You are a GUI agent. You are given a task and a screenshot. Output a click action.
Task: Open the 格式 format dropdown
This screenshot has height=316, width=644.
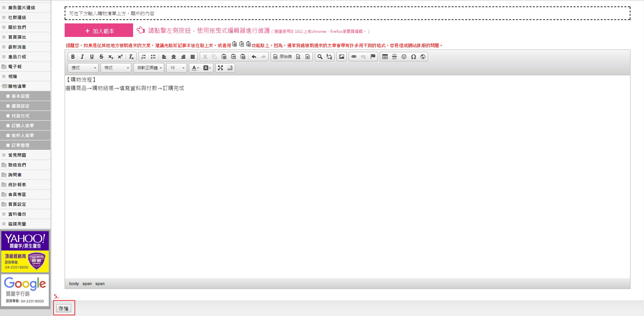coord(116,68)
